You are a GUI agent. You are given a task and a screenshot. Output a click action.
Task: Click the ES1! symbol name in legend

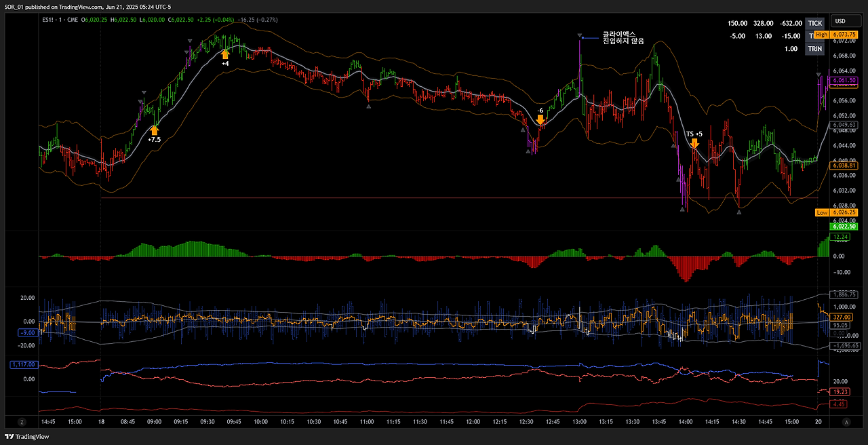[x=49, y=20]
